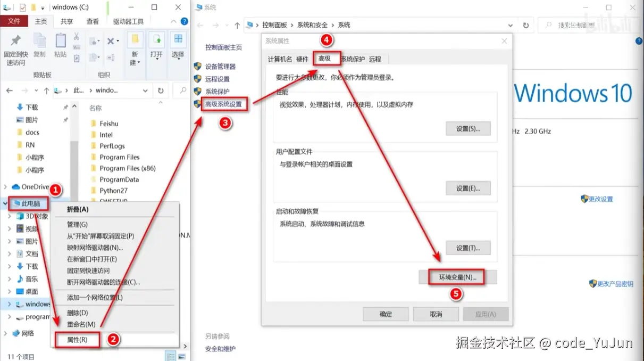Click the properties checkmark quick-access toolbar icon

tap(22, 7)
